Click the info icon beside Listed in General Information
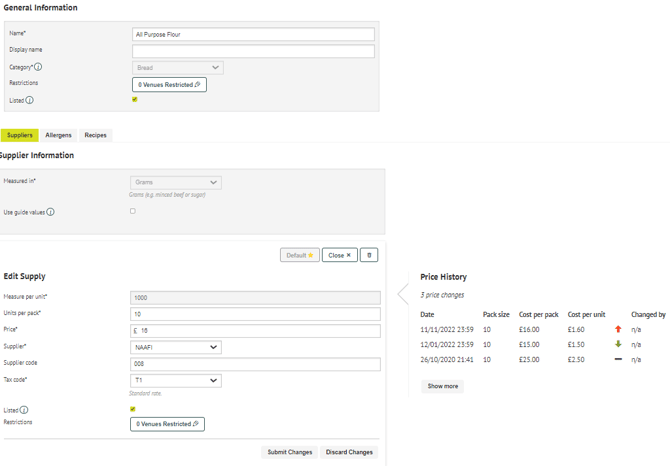 (29, 100)
